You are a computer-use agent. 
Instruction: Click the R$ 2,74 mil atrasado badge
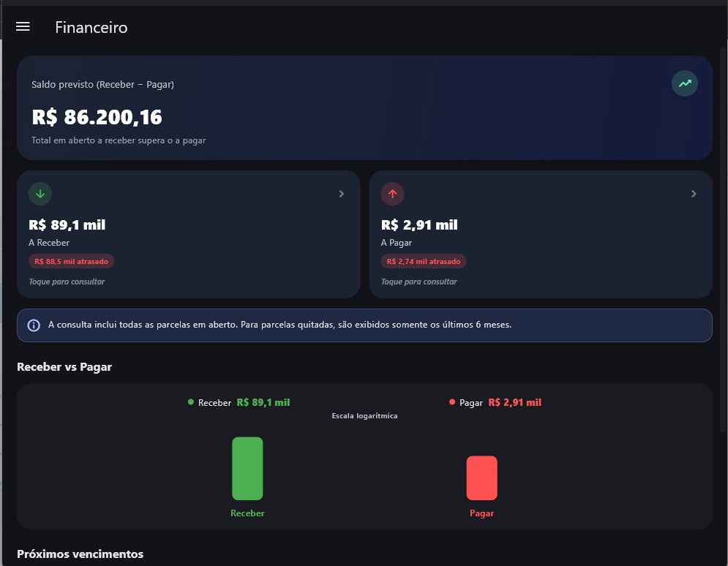pyautogui.click(x=424, y=261)
